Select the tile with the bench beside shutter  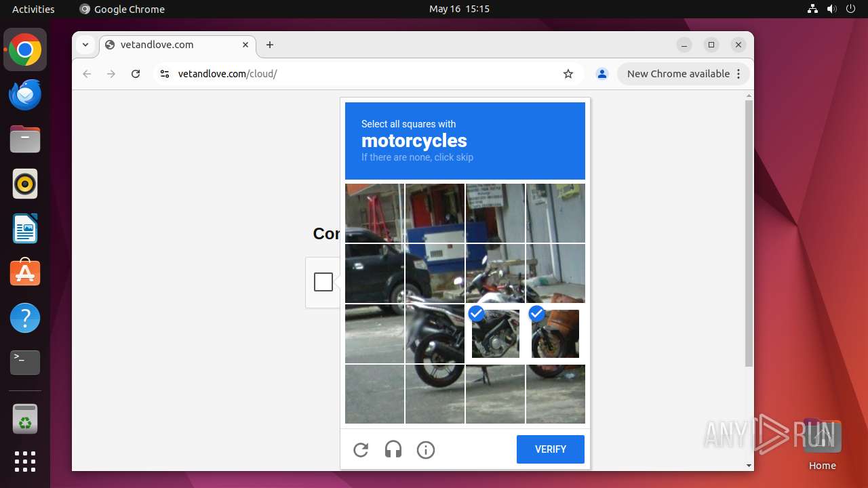coord(555,273)
